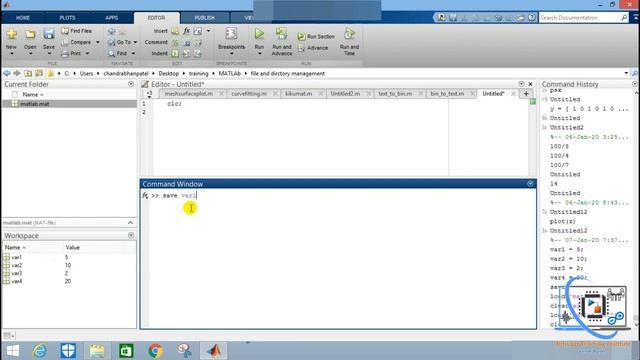This screenshot has height=360, width=640.
Task: Click the Comment lines icon
Action: pos(175,42)
